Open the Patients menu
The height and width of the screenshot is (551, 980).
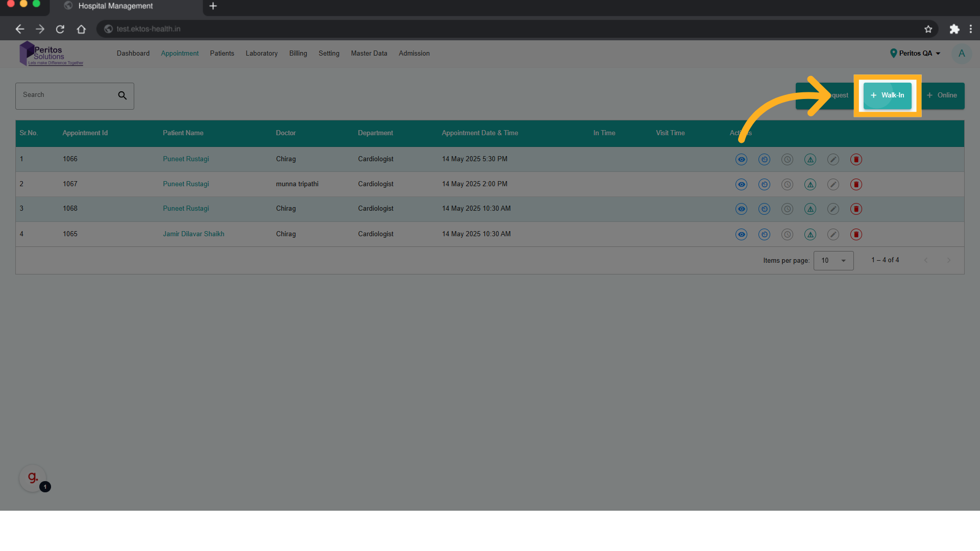(x=222, y=54)
